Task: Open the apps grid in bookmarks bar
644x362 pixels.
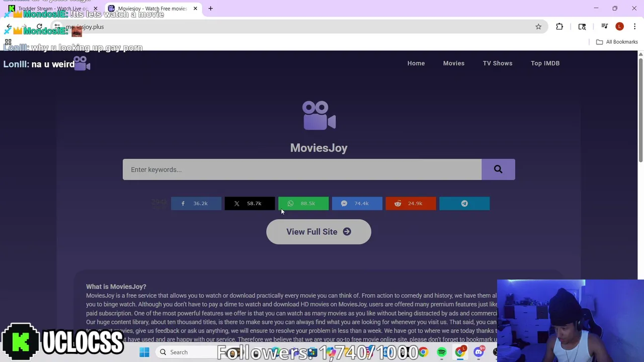Action: coord(8,42)
